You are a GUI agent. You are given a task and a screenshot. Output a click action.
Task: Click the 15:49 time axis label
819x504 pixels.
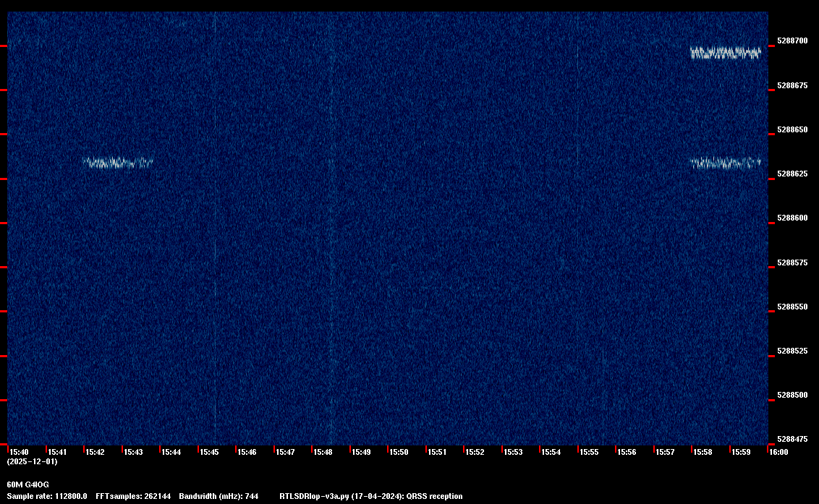point(361,452)
